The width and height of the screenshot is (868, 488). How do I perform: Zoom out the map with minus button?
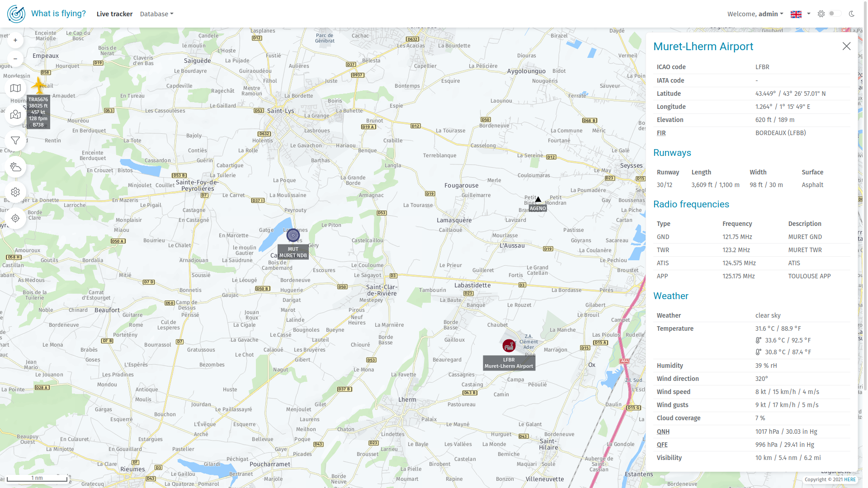tap(15, 59)
